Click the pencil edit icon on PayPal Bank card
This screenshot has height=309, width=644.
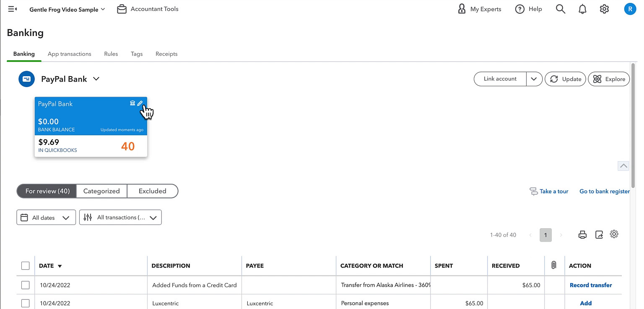point(140,103)
